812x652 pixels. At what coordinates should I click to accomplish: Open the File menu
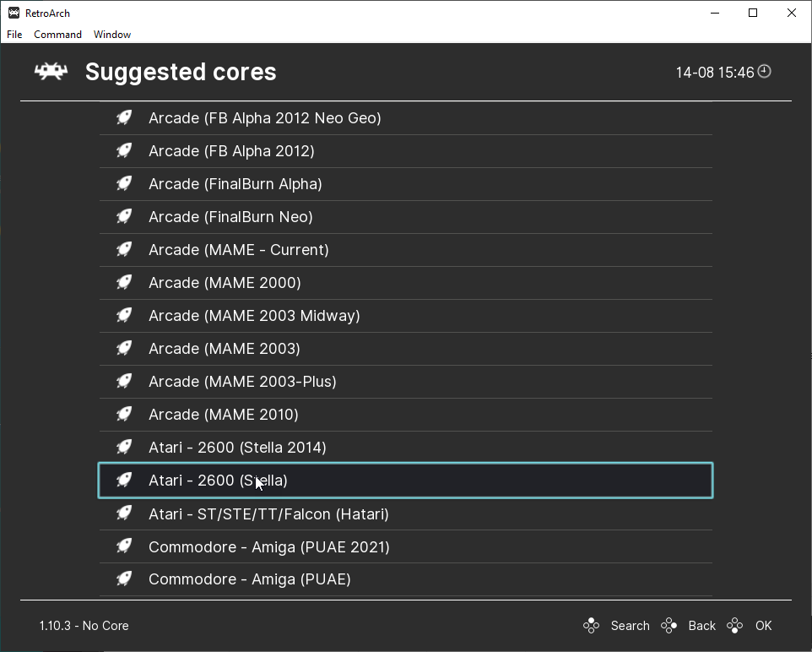coord(14,35)
